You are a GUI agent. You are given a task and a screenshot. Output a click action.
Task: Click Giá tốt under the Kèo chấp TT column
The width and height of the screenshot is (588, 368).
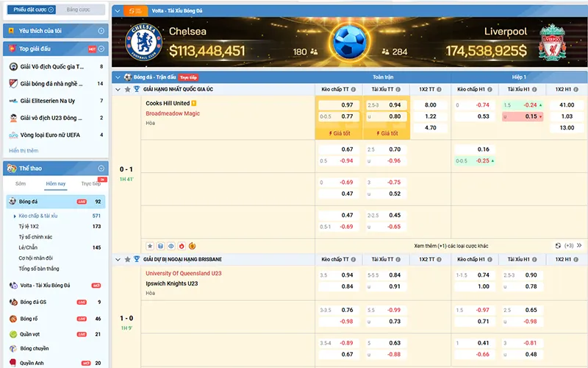(340, 133)
